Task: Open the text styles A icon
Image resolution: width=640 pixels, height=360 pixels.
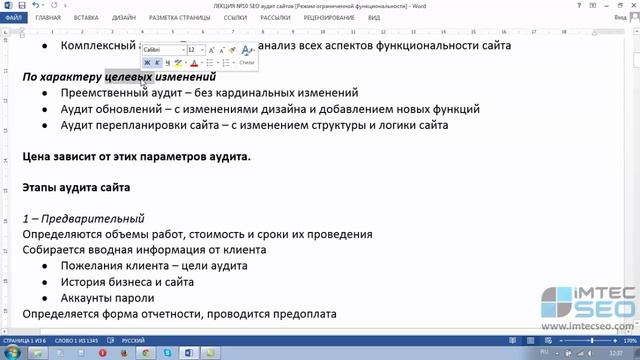Action: [247, 50]
